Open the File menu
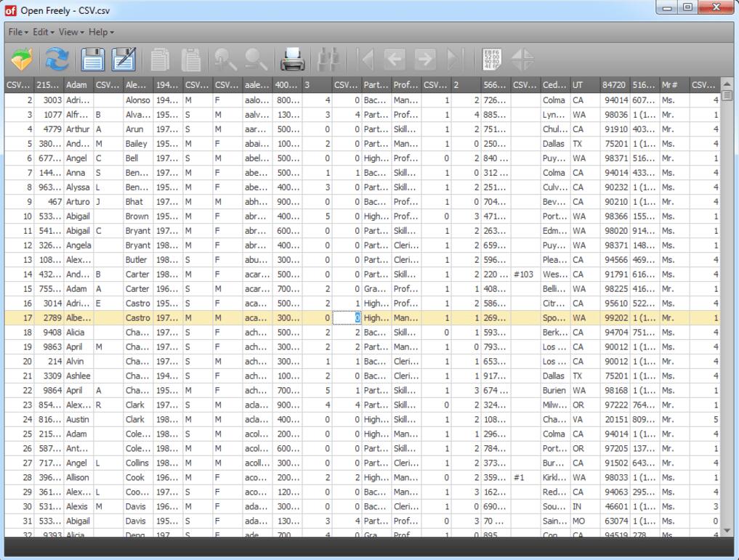The image size is (739, 560). click(17, 32)
